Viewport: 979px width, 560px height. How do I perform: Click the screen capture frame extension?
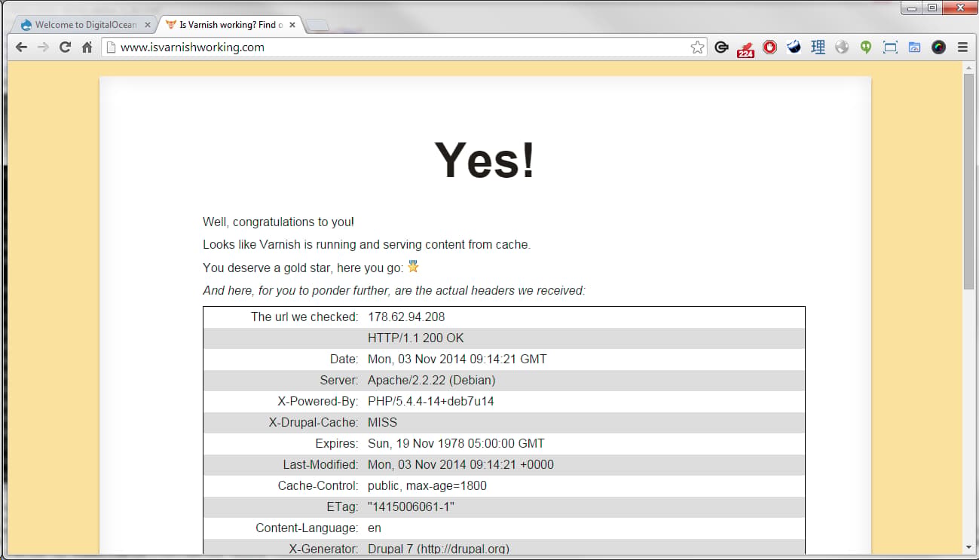pyautogui.click(x=890, y=47)
